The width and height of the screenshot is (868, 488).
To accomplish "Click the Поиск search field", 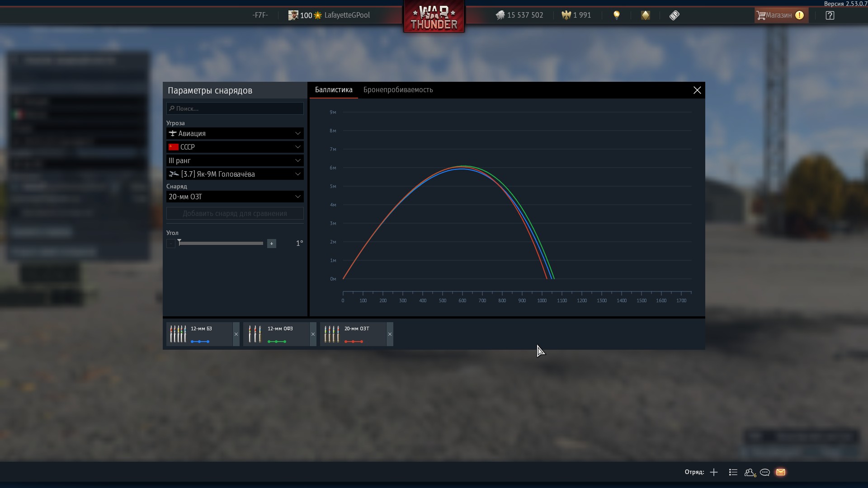I will [235, 108].
